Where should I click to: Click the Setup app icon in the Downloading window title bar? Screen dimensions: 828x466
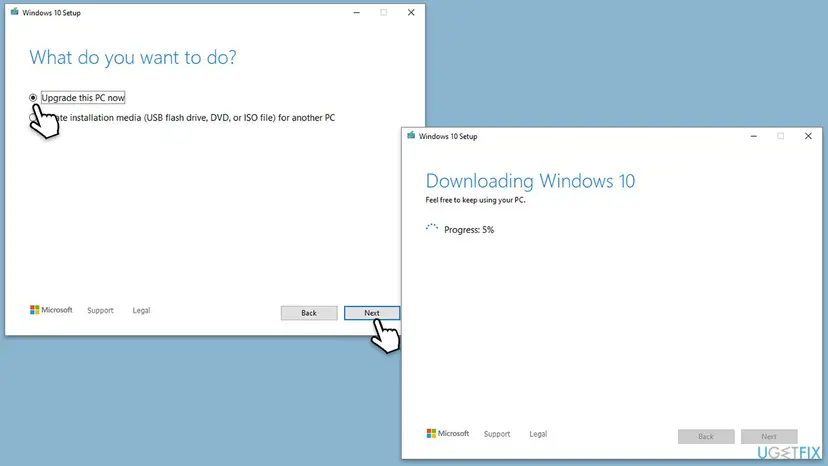click(x=411, y=136)
